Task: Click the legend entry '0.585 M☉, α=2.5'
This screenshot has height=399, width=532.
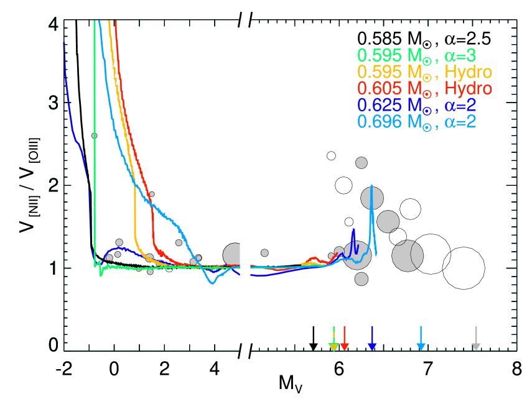Action: 424,39
